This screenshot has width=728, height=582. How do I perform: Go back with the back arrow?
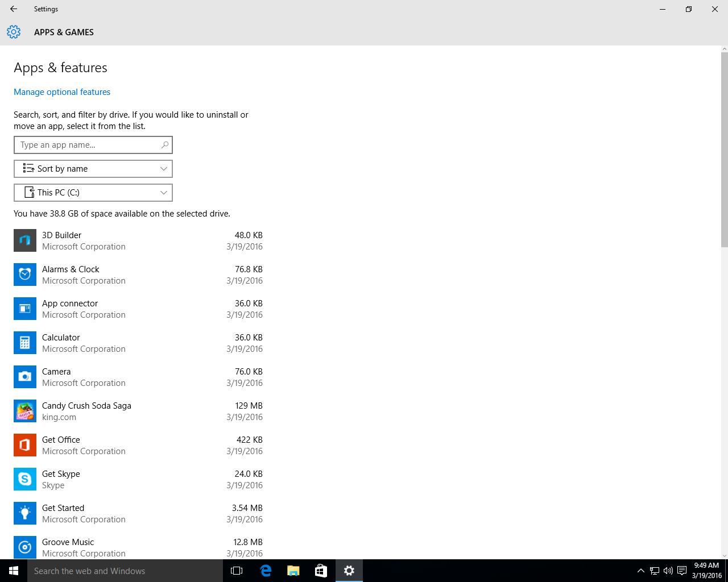click(x=14, y=9)
